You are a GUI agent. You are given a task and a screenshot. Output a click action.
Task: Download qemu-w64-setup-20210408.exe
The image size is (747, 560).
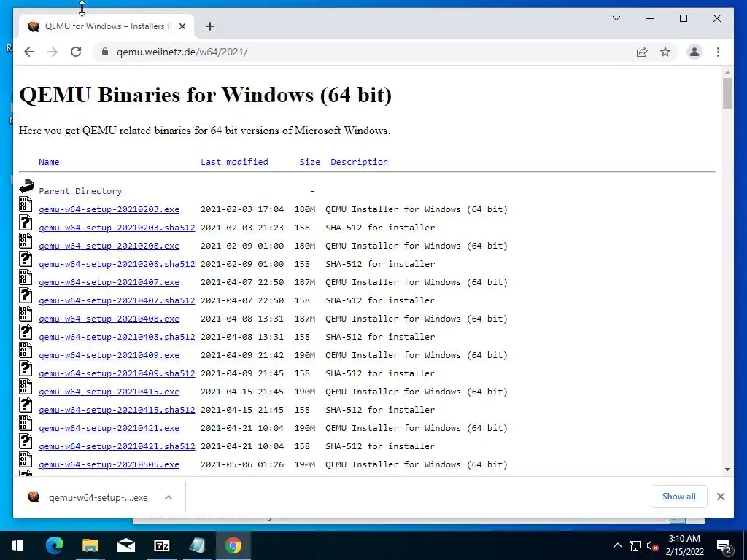pos(109,319)
